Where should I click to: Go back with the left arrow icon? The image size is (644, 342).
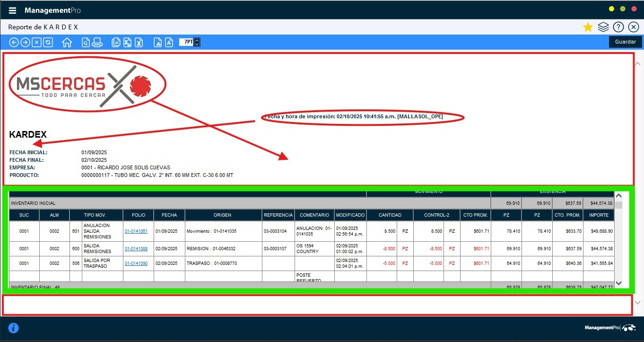[x=14, y=43]
